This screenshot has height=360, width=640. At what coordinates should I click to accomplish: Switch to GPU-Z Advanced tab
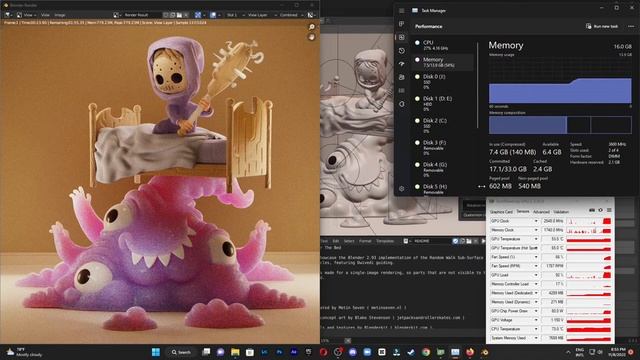541,212
